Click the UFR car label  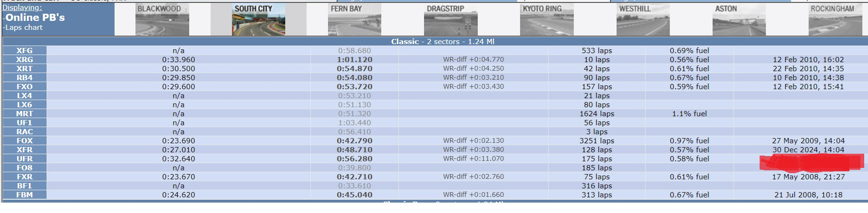(24, 159)
